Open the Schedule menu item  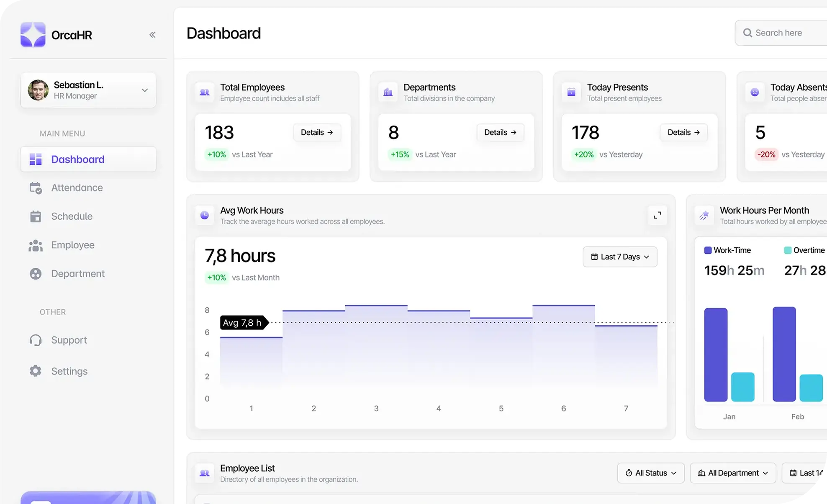click(x=72, y=216)
